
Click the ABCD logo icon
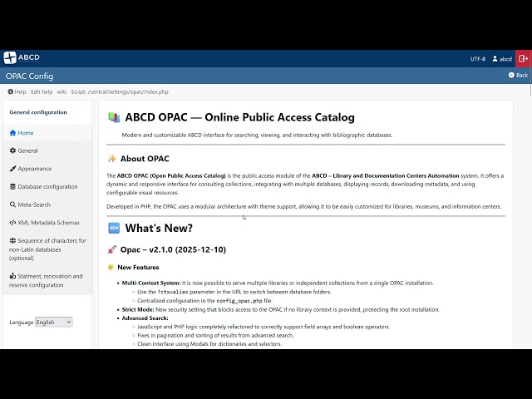coord(10,57)
